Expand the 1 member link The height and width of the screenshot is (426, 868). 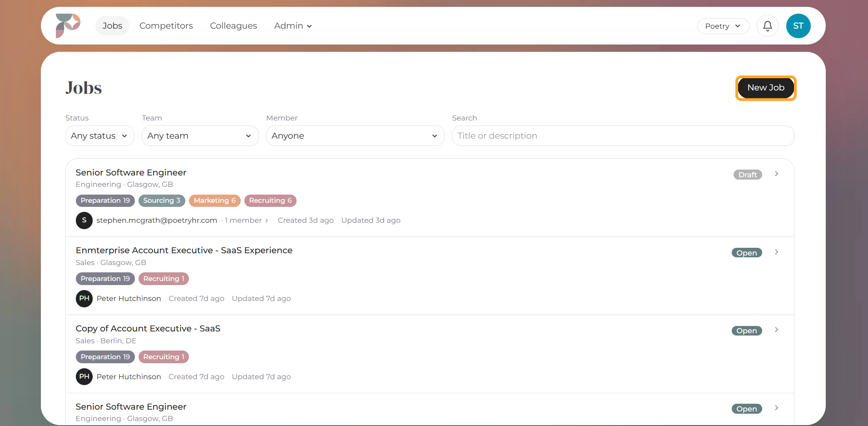pos(246,220)
